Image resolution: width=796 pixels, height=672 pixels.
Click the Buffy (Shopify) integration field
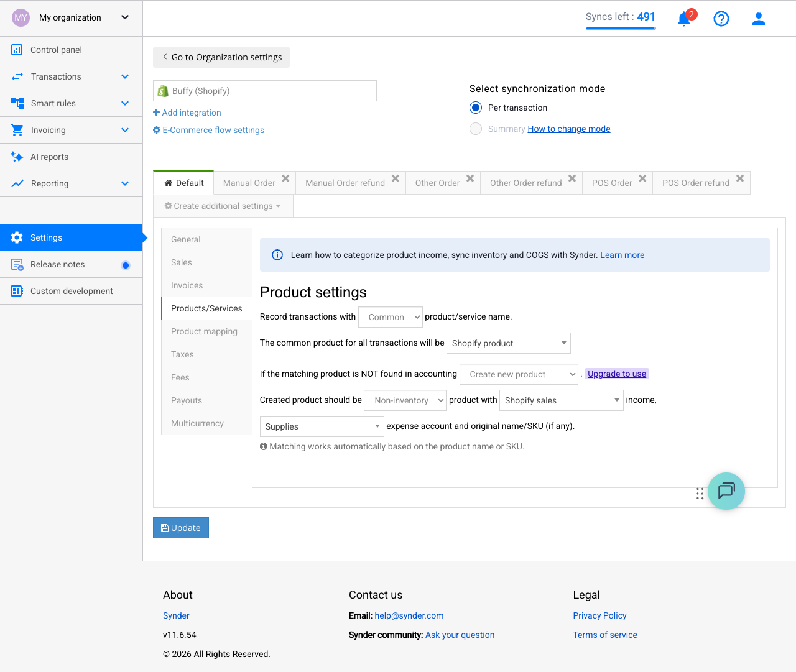(264, 90)
